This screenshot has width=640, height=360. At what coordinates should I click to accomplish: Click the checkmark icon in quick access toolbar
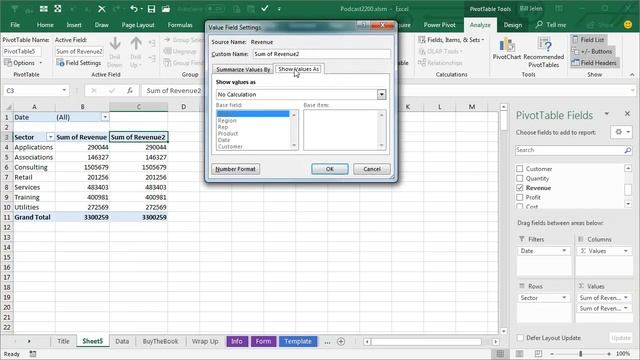265,8
